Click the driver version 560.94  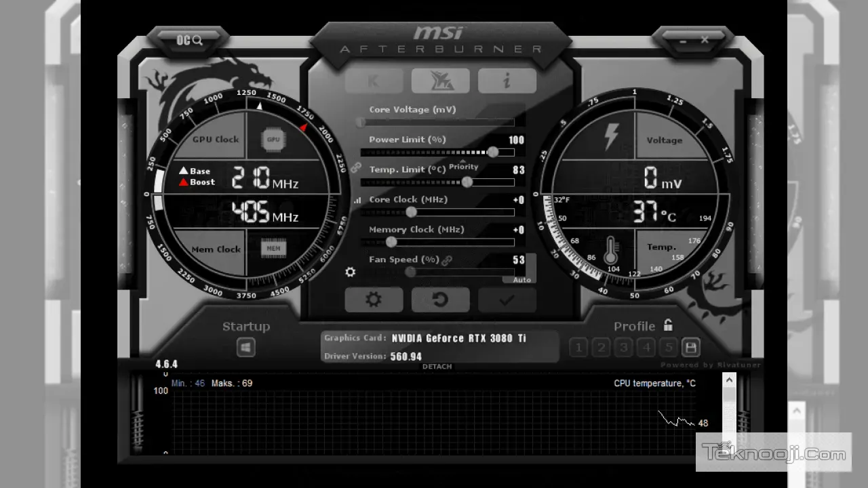pos(406,357)
